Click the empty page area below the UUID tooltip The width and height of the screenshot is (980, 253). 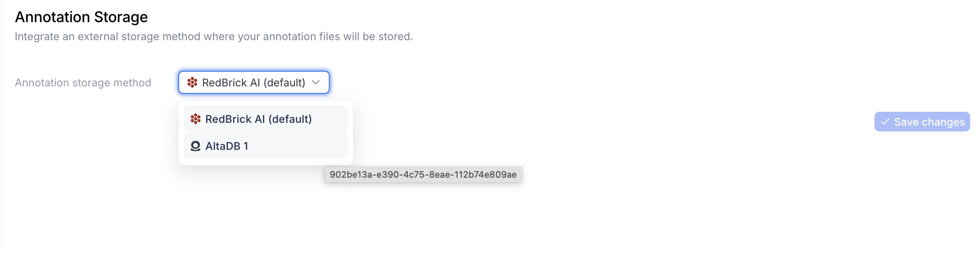[x=423, y=217]
